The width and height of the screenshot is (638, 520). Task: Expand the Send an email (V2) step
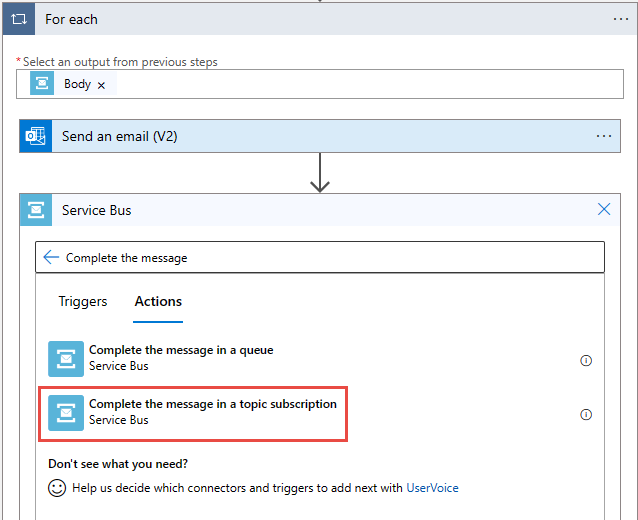[x=300, y=136]
